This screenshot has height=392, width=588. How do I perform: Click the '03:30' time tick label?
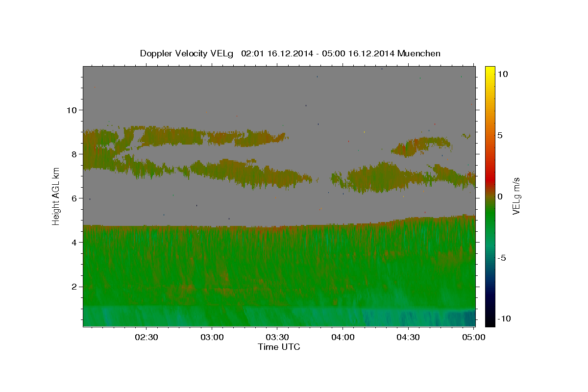277,337
